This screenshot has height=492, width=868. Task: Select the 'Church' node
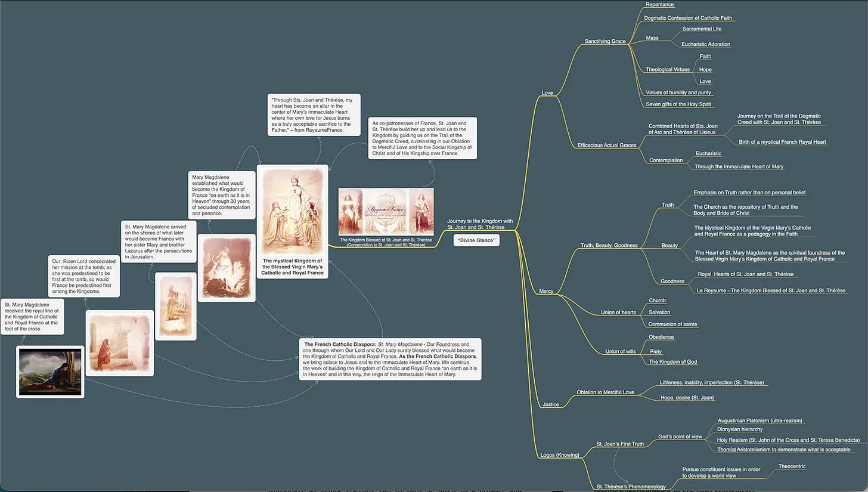pyautogui.click(x=657, y=301)
